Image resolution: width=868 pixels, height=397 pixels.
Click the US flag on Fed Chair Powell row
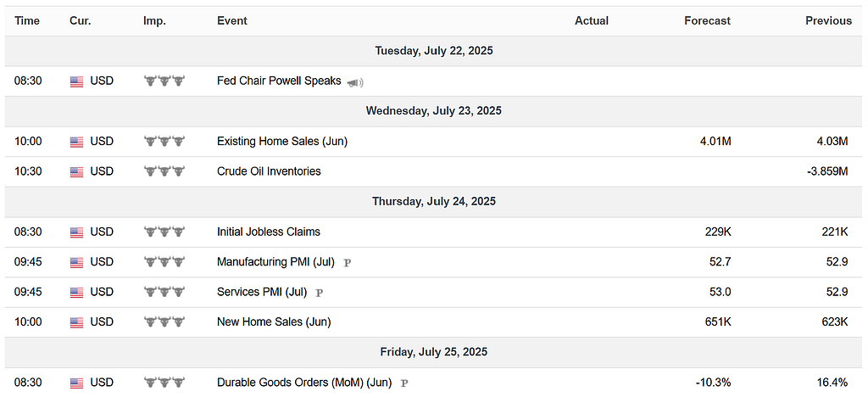pyautogui.click(x=76, y=82)
